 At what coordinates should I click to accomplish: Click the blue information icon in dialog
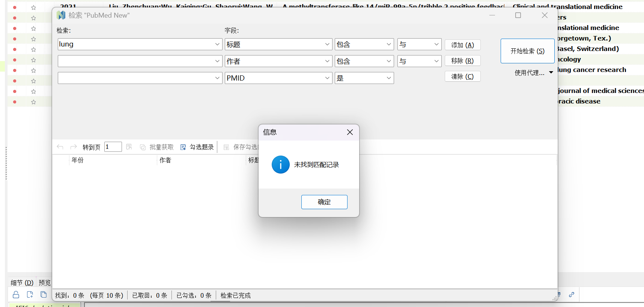[x=281, y=165]
